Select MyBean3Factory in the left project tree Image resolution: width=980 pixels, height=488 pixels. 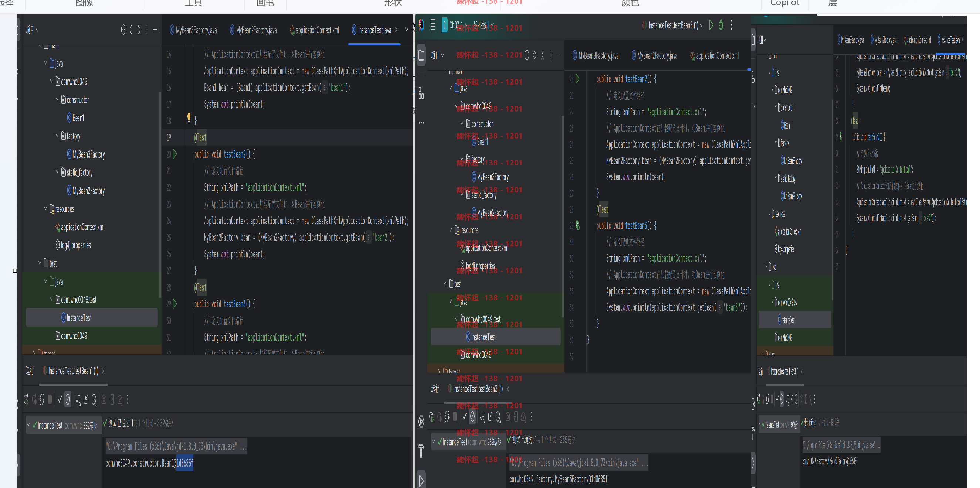coord(86,154)
